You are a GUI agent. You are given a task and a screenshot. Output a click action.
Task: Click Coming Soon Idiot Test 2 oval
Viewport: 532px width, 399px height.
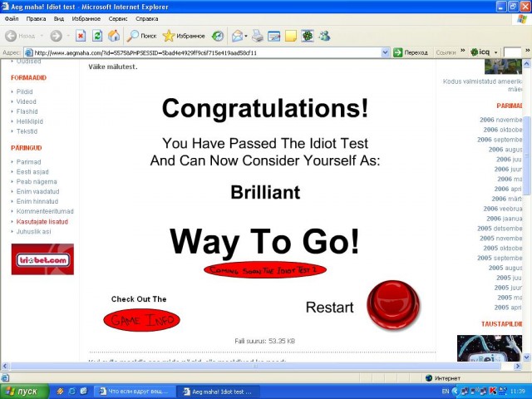(265, 270)
